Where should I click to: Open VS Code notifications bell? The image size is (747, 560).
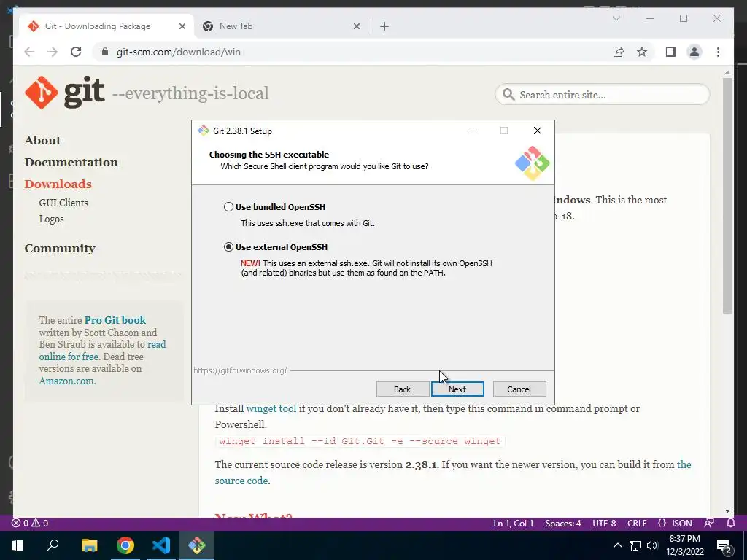pos(731,524)
